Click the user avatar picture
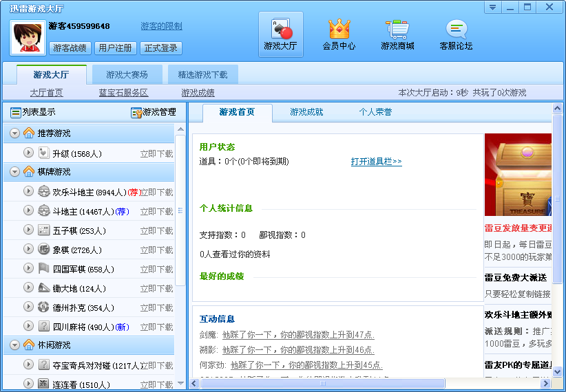This screenshot has width=566, height=392. click(28, 37)
